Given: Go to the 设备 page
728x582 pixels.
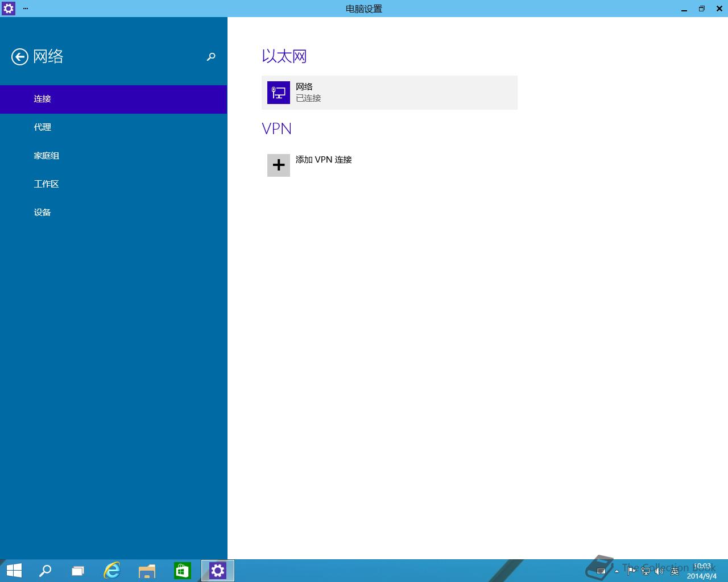Looking at the screenshot, I should (114, 213).
